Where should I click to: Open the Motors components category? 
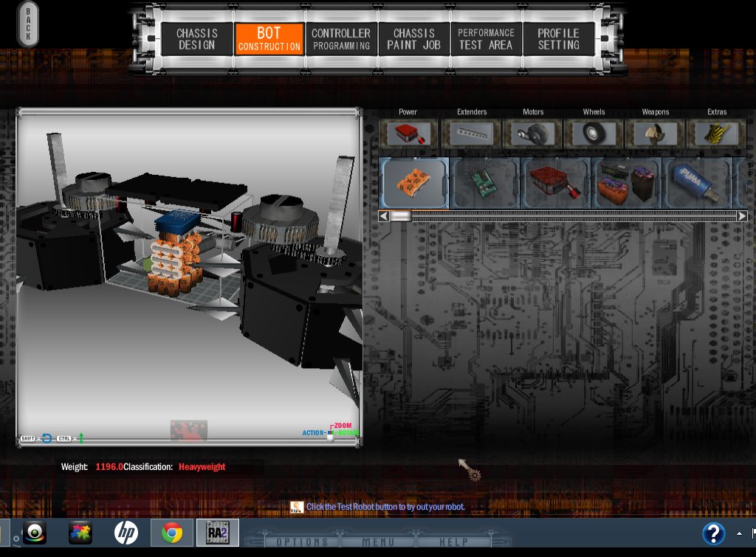tap(533, 134)
